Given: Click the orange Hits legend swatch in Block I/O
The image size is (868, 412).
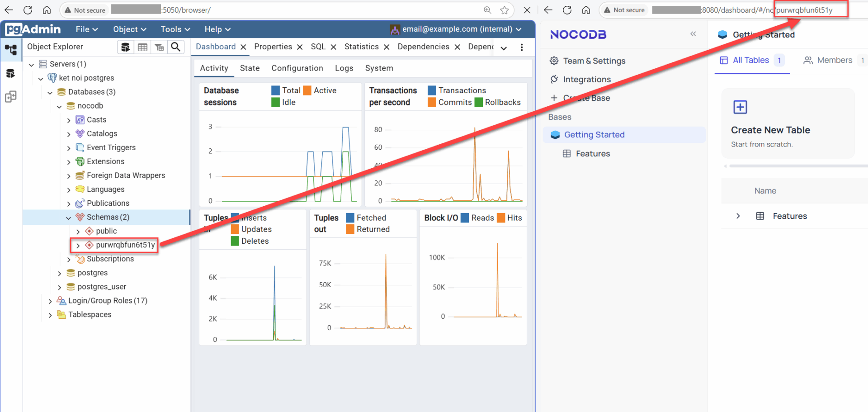Looking at the screenshot, I should [x=500, y=218].
